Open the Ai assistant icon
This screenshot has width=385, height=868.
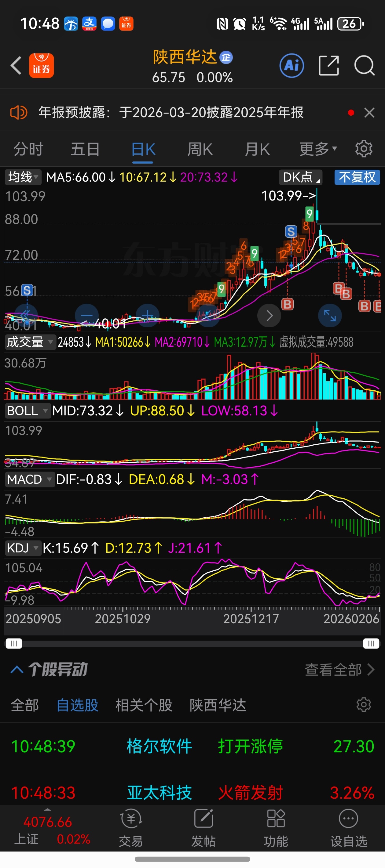(x=291, y=65)
